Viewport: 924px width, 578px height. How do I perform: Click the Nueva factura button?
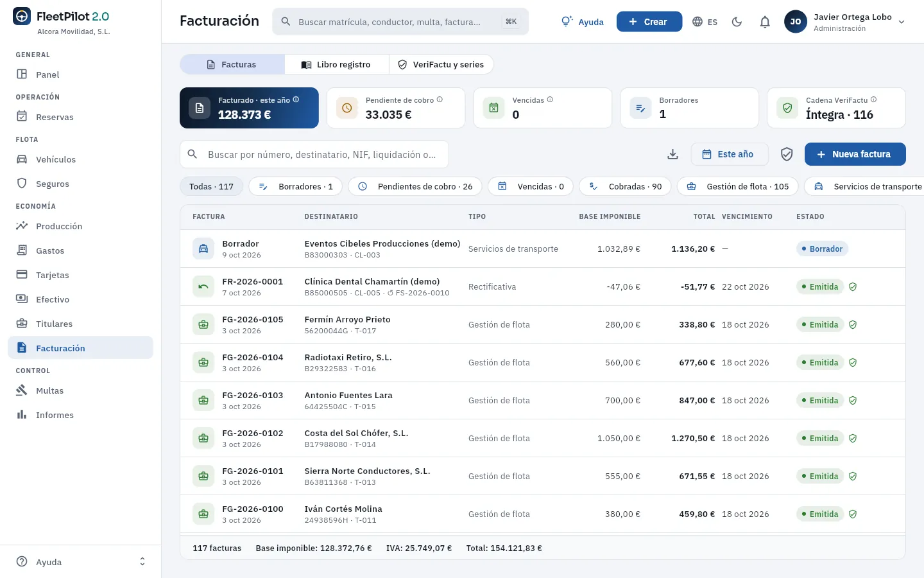pos(855,154)
